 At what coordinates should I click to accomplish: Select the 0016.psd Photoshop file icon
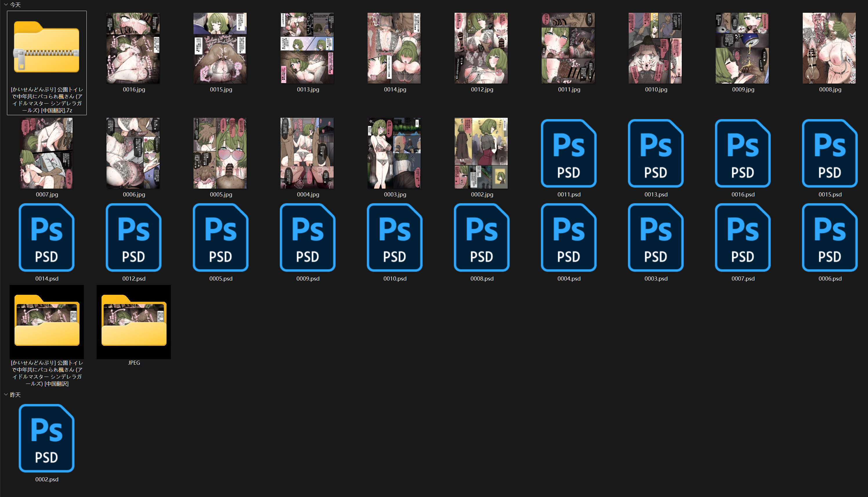point(743,153)
